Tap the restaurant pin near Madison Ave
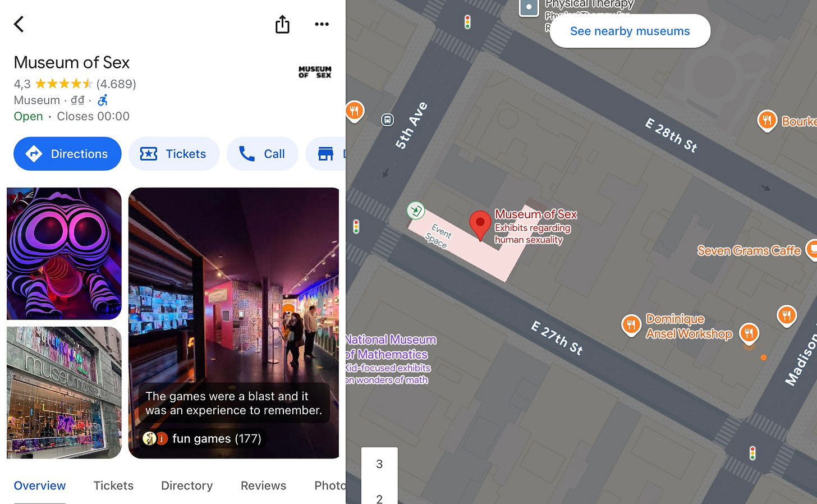The width and height of the screenshot is (817, 504). click(x=787, y=316)
